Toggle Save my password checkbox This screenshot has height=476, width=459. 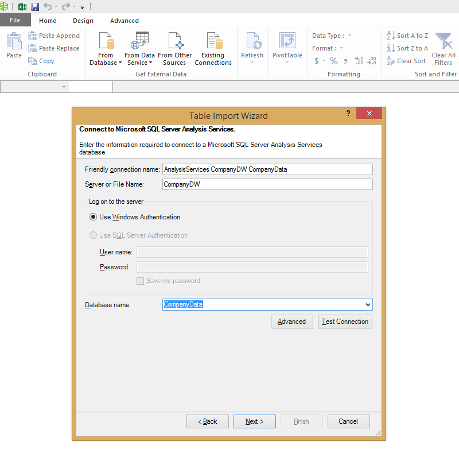[x=140, y=281]
